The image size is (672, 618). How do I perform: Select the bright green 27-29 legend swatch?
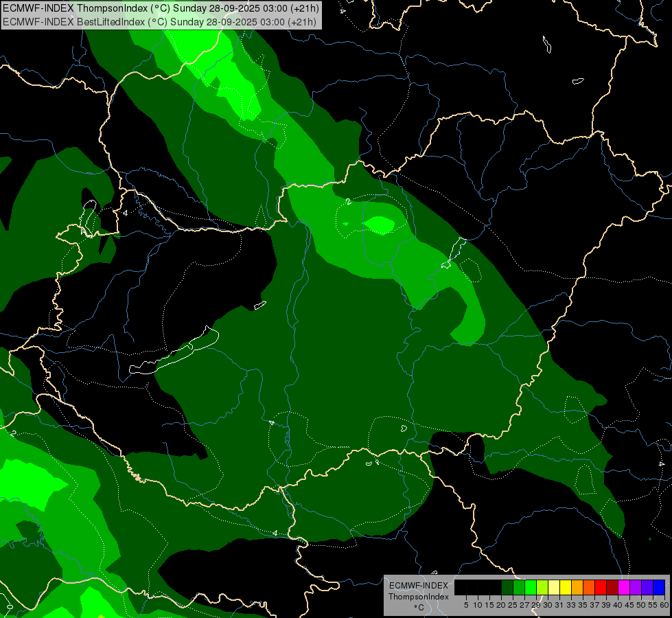tap(531, 587)
